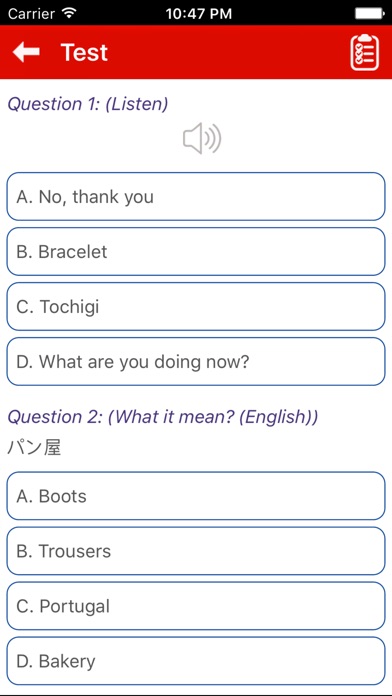Tap the Carrier label in the status bar
The height and width of the screenshot is (696, 392).
tap(31, 14)
